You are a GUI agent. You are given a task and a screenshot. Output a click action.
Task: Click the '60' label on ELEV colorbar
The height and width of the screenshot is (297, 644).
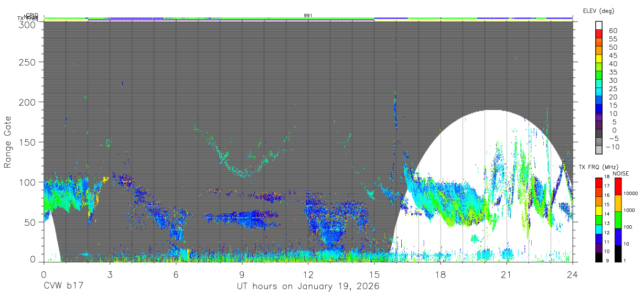(x=613, y=31)
